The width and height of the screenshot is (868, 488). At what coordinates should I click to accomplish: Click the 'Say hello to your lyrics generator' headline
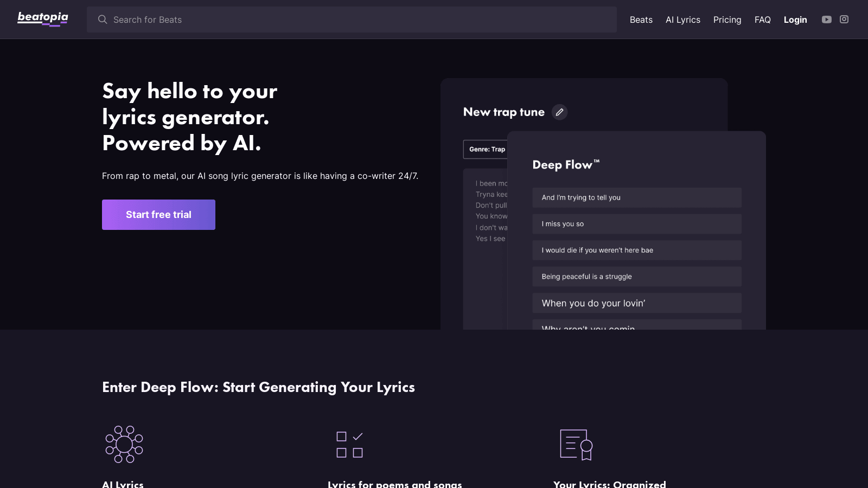(190, 117)
